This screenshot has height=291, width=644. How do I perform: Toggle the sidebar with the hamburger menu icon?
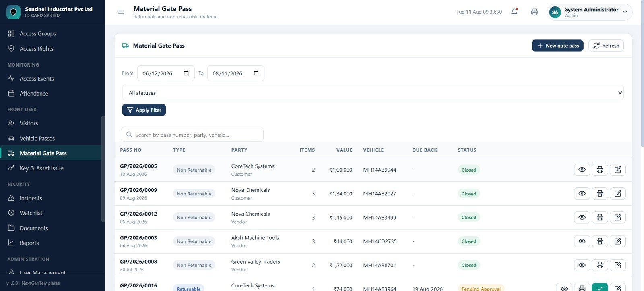[x=120, y=12]
